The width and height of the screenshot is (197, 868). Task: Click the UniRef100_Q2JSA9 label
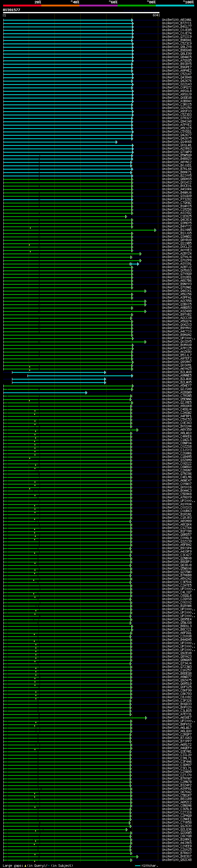[x=177, y=389]
